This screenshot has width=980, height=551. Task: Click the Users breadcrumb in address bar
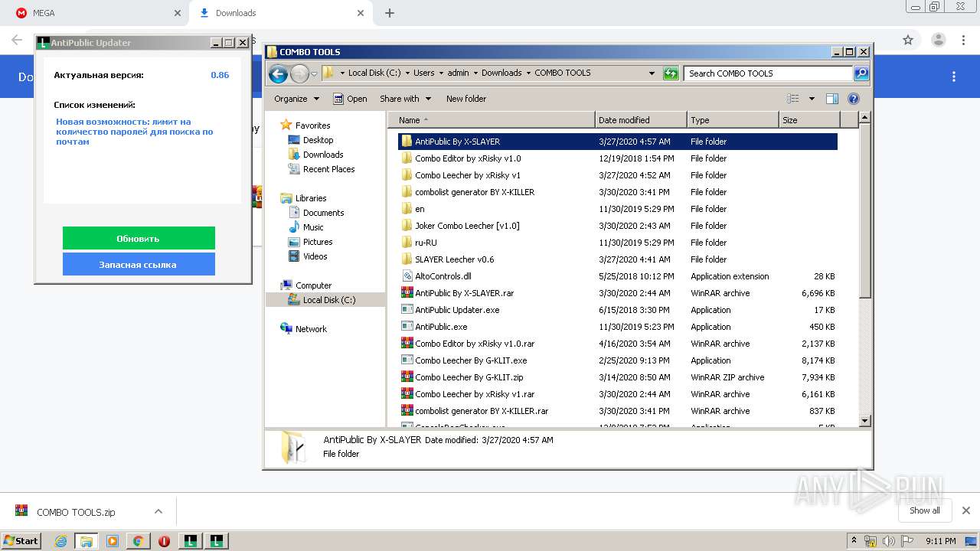(423, 73)
